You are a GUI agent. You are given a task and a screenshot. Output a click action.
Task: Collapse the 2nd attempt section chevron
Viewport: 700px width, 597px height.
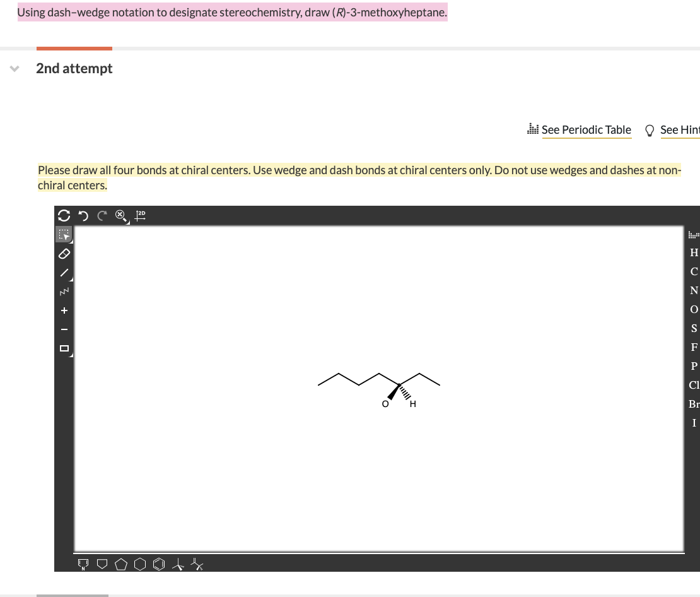[14, 69]
